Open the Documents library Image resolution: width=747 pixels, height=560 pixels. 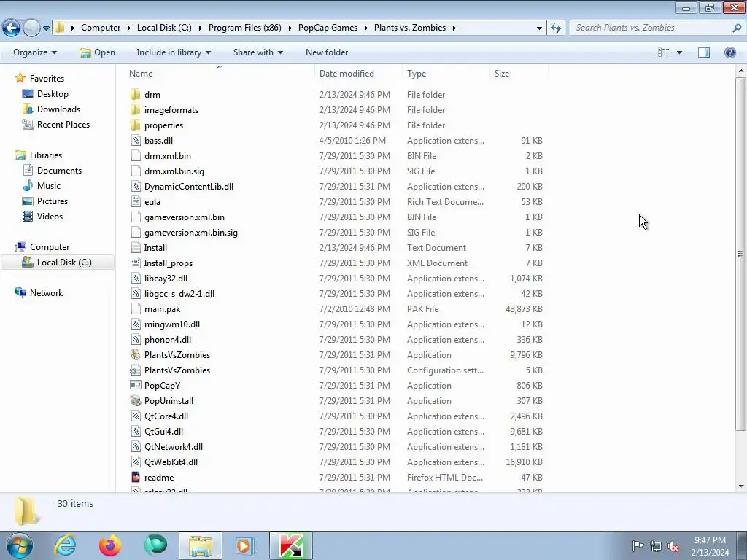[x=59, y=171]
